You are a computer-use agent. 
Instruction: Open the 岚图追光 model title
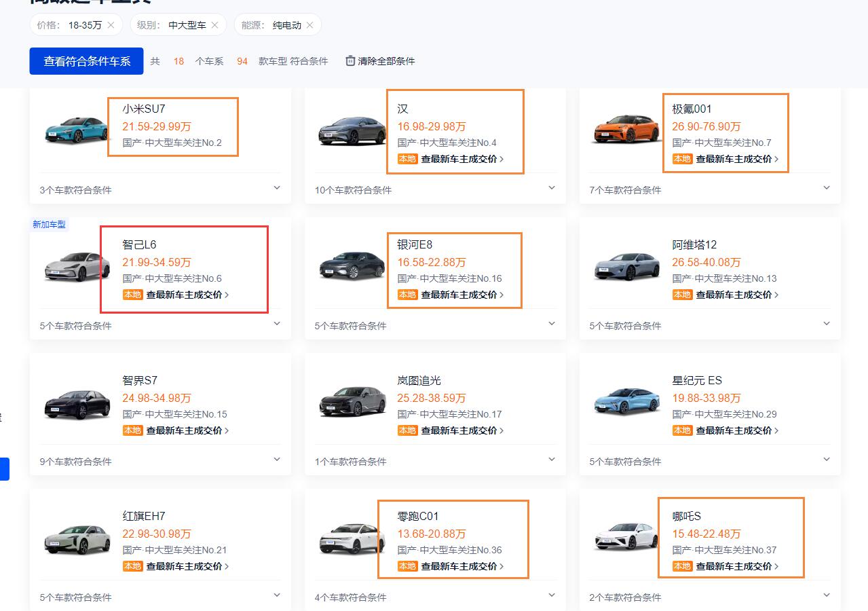[x=419, y=380]
